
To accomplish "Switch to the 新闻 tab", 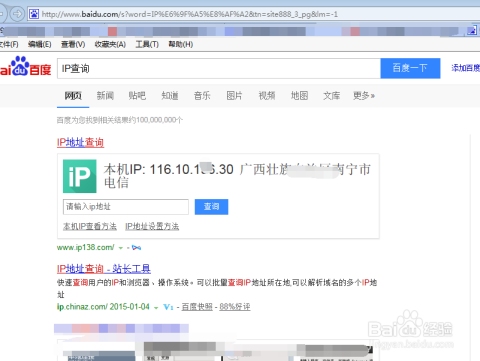I will 105,96.
